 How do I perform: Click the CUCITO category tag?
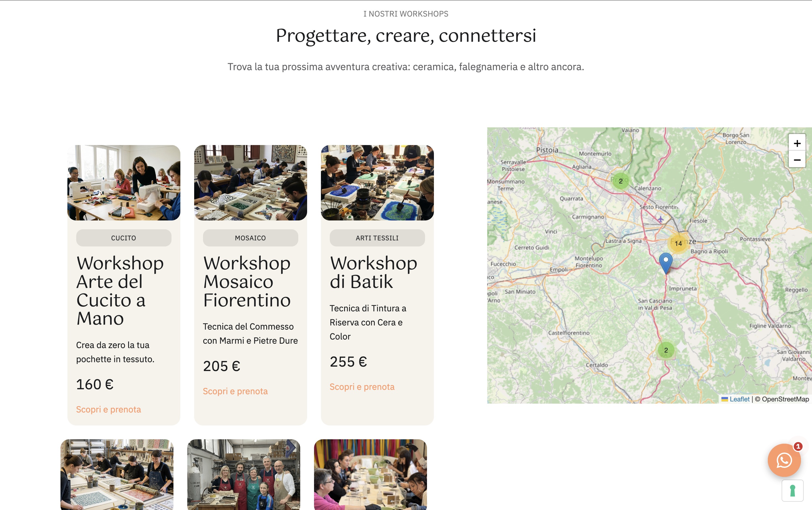[124, 238]
